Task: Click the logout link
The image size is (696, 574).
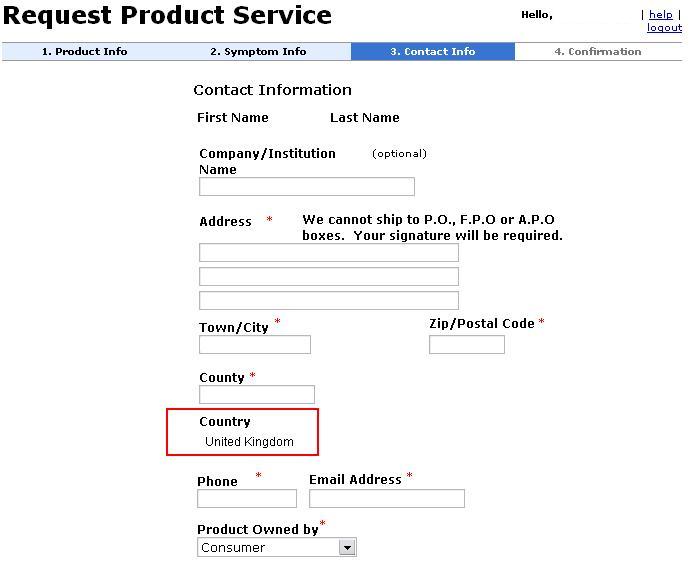Action: click(664, 28)
